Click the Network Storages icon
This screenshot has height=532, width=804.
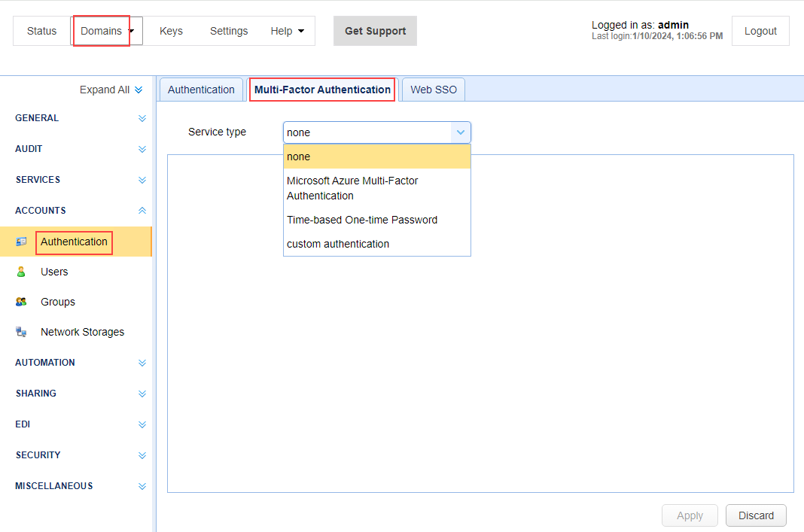tap(21, 332)
